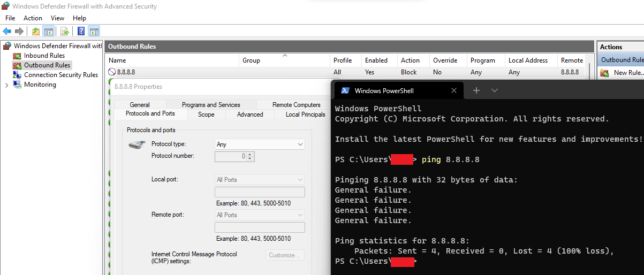This screenshot has height=275, width=644.
Task: Open a new PowerShell tab with plus button
Action: [x=476, y=90]
